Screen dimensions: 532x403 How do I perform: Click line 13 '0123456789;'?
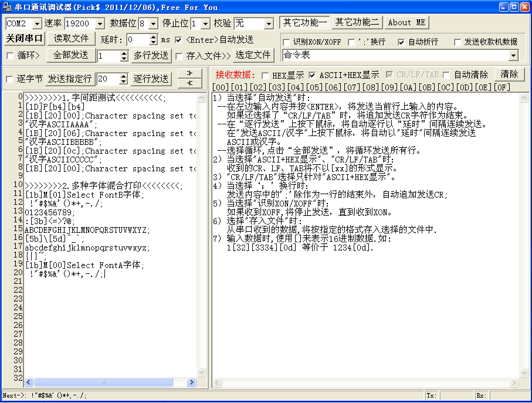click(50, 212)
